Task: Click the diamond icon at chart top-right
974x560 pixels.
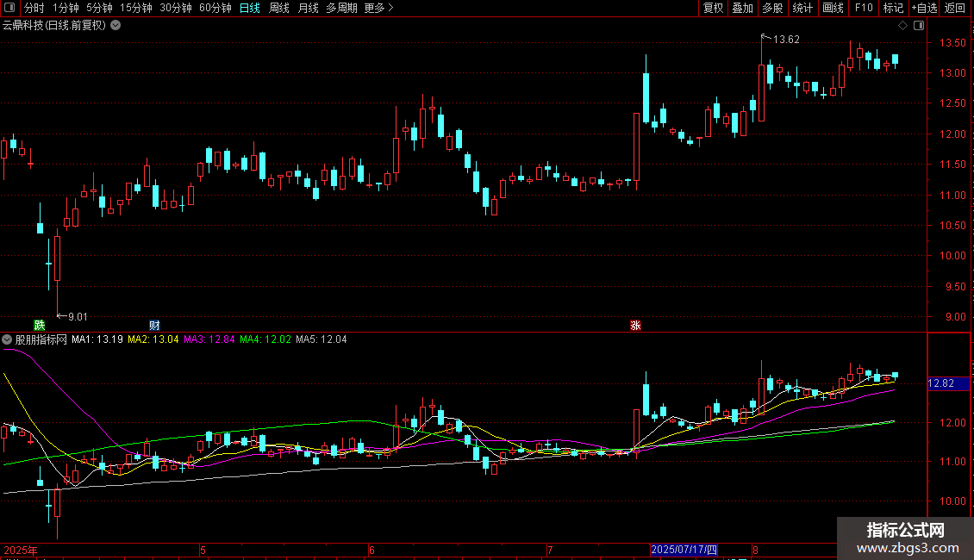Action: [902, 26]
